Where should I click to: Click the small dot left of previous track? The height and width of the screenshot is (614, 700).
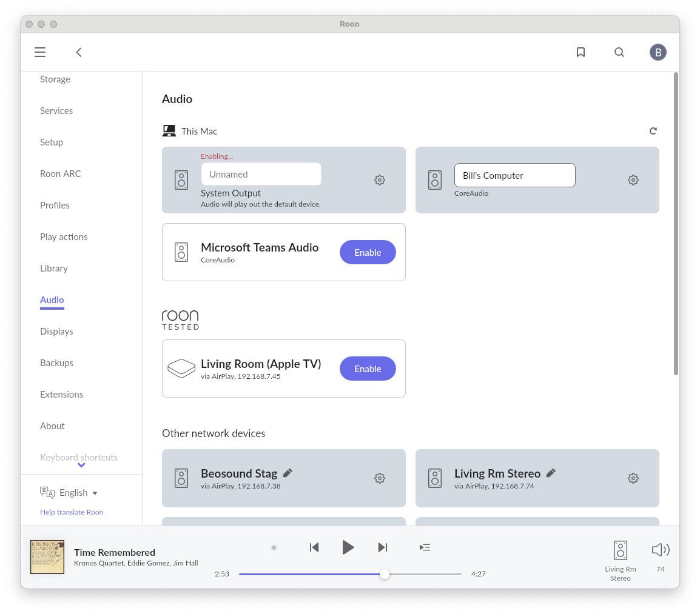(274, 547)
